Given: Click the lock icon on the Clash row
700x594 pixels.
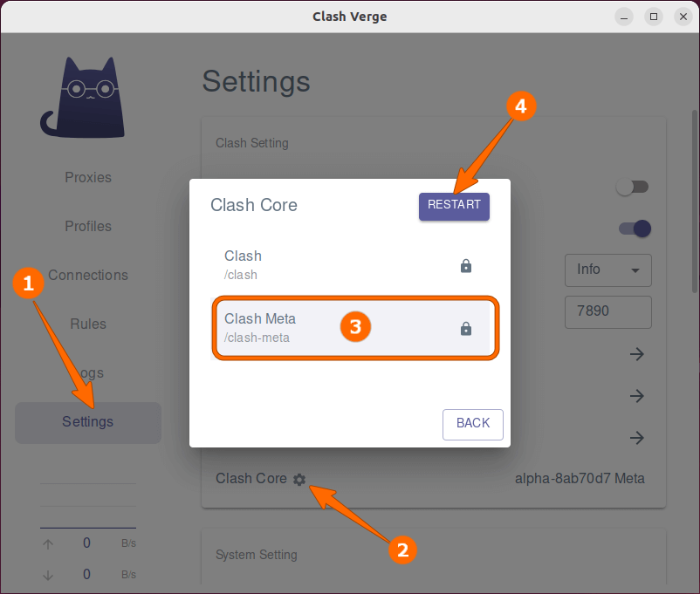Looking at the screenshot, I should click(466, 266).
